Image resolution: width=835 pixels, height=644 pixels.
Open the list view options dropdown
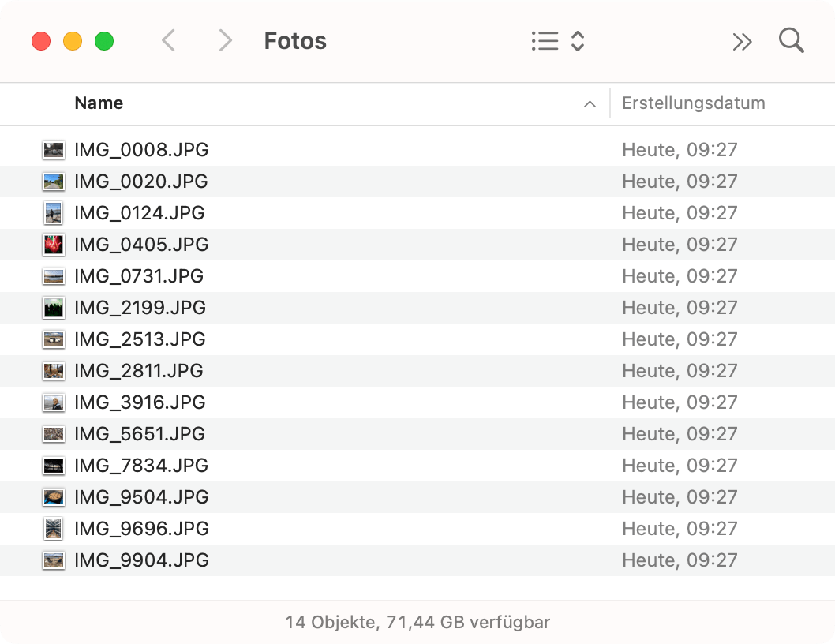pos(557,41)
